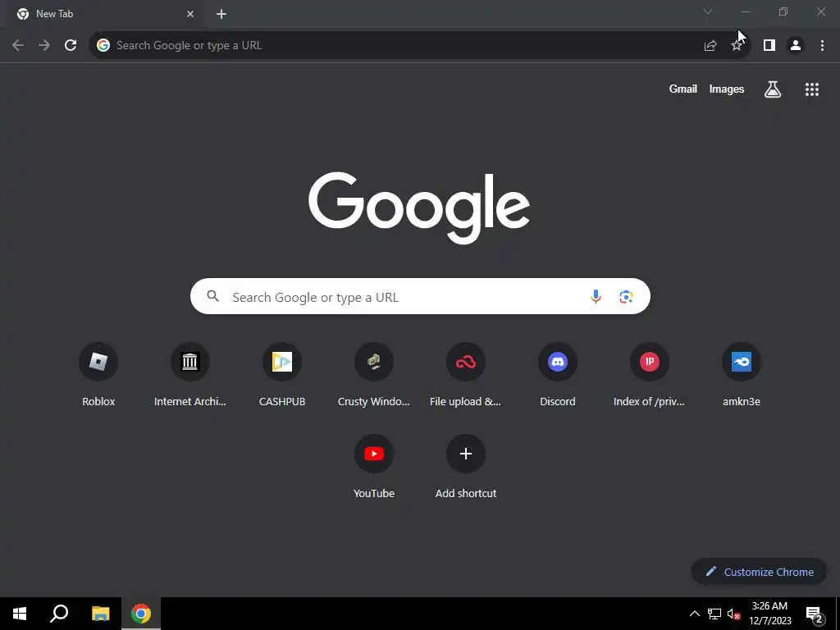Image resolution: width=840 pixels, height=630 pixels.
Task: Open the YouTube shortcut
Action: coord(374,454)
